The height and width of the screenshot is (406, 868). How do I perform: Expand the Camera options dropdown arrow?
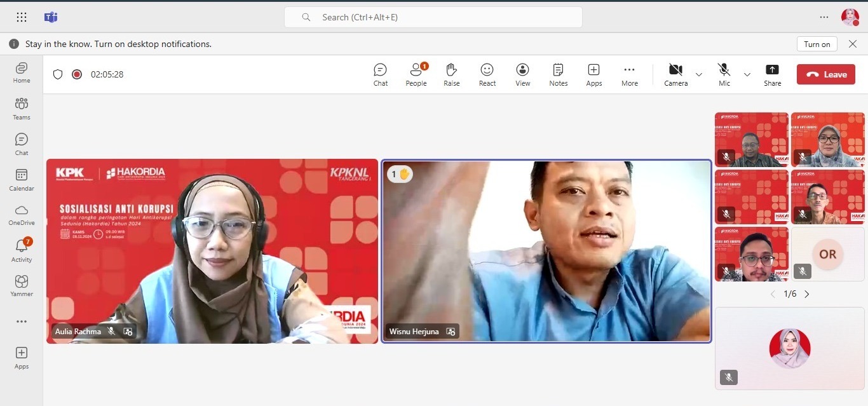pyautogui.click(x=699, y=74)
